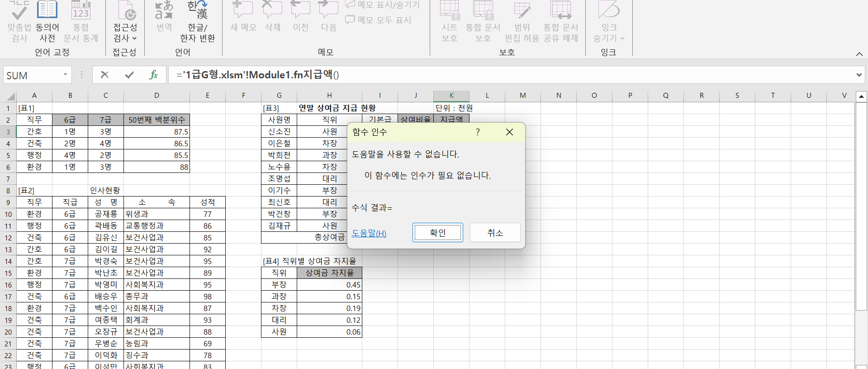Open the thesaurus (동의어 사전) tool
This screenshot has width=868, height=369.
[47, 11]
